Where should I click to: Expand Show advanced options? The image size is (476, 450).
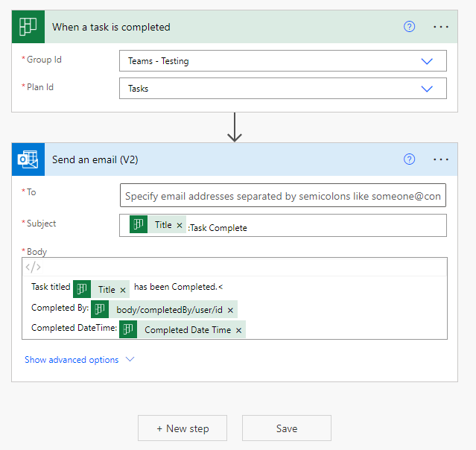pyautogui.click(x=79, y=360)
